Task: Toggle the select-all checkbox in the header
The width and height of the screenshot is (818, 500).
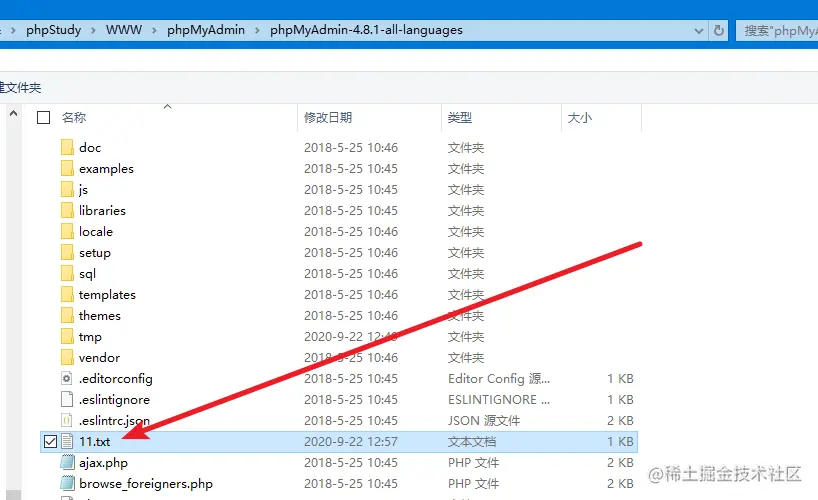Action: [x=43, y=117]
